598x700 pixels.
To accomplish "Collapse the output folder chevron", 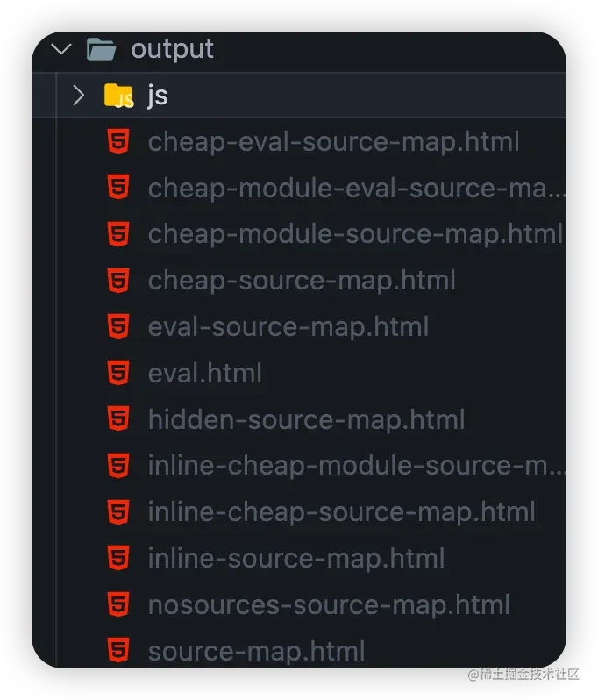I will [x=61, y=48].
